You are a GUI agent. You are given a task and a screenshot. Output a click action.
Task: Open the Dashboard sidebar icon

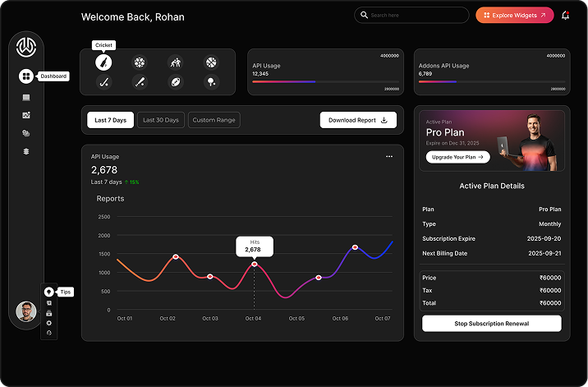tap(26, 76)
